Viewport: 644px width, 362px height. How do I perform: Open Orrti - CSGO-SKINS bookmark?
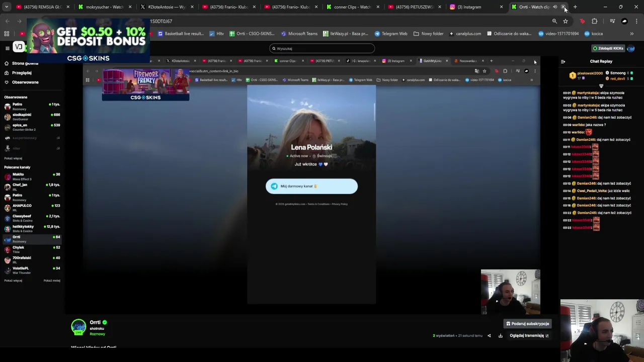[252, 34]
